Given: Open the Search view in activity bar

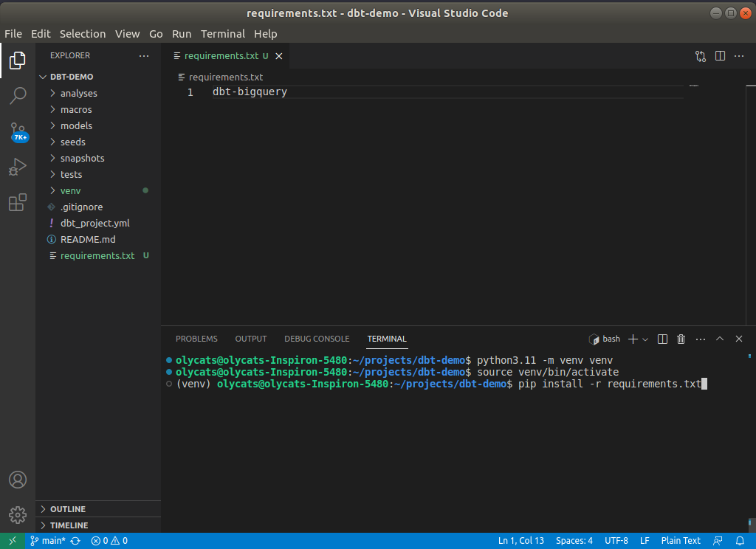Looking at the screenshot, I should pos(18,95).
